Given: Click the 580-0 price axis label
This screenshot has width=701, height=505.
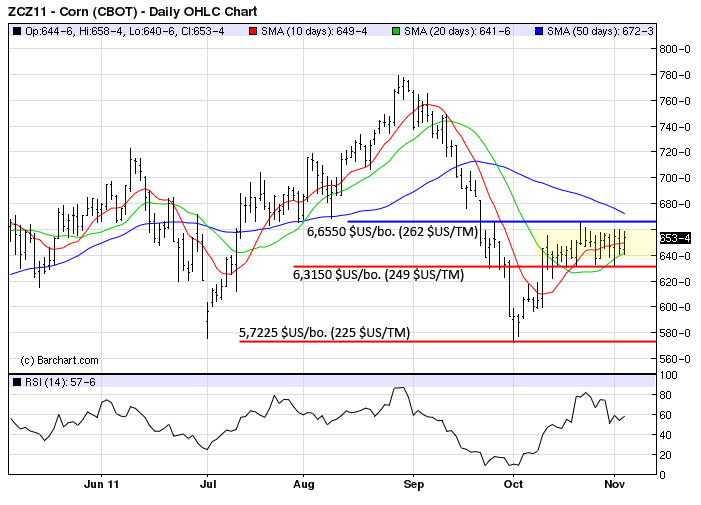Looking at the screenshot, I should click(676, 333).
